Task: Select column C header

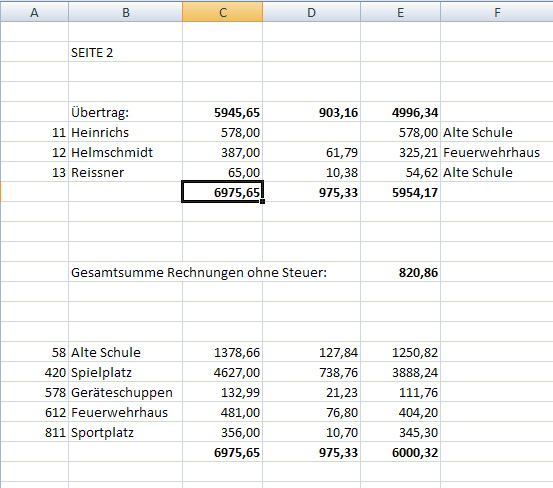Action: tap(223, 12)
